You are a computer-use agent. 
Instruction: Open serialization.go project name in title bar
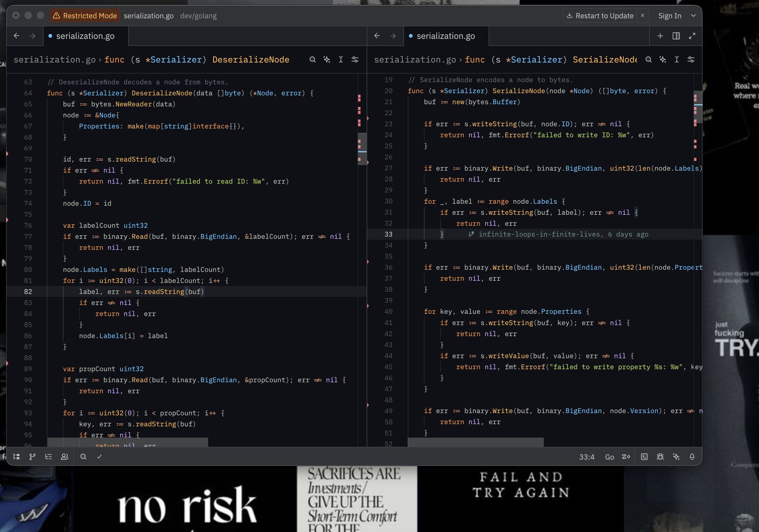click(x=149, y=16)
